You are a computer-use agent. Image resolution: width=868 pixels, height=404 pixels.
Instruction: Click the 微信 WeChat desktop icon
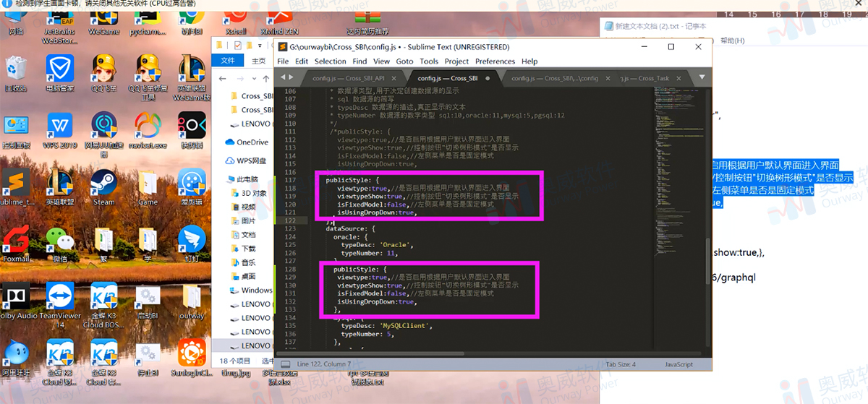point(60,244)
